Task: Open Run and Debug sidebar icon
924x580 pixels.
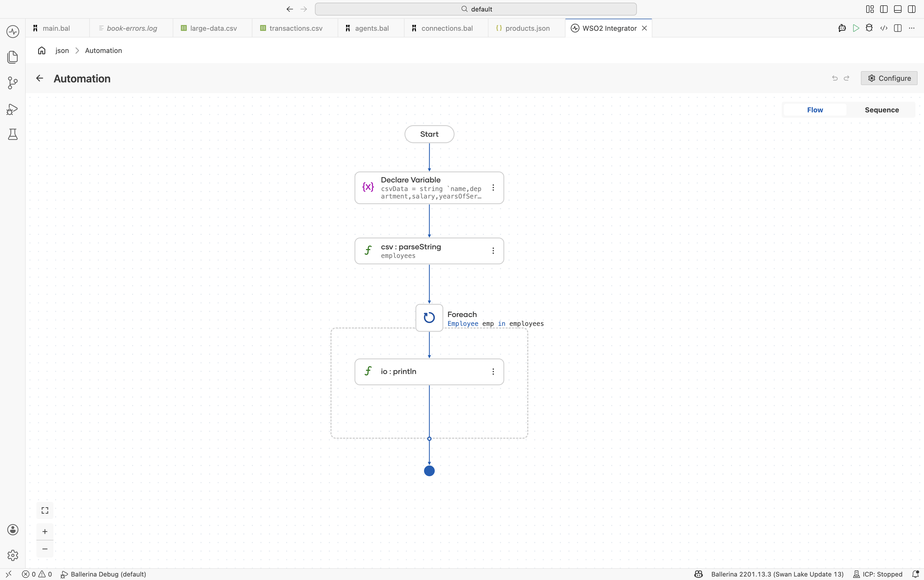Action: [13, 109]
